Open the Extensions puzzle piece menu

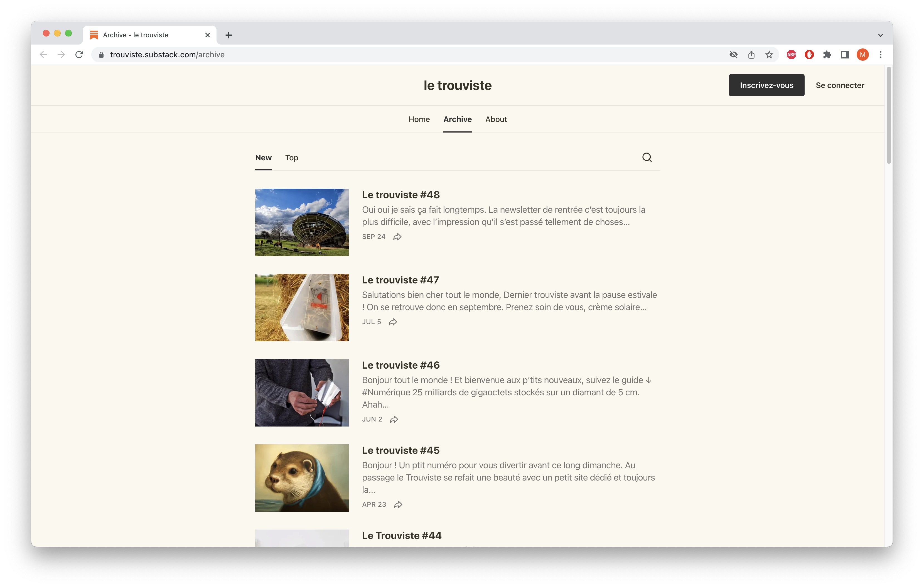(x=827, y=55)
